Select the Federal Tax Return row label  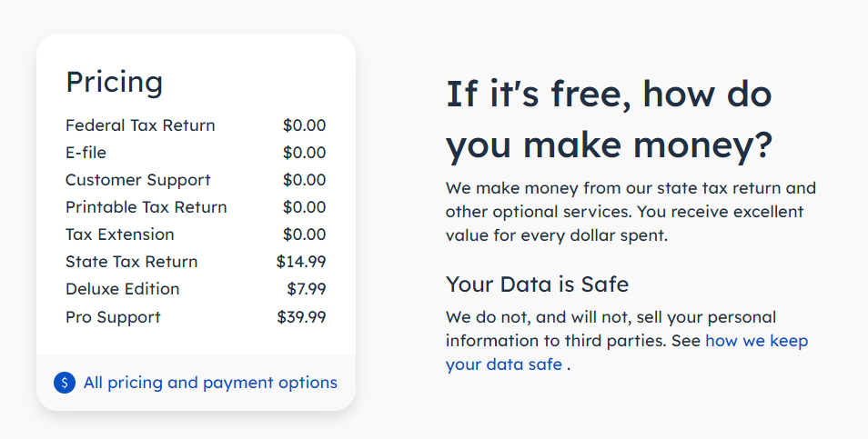(x=140, y=125)
